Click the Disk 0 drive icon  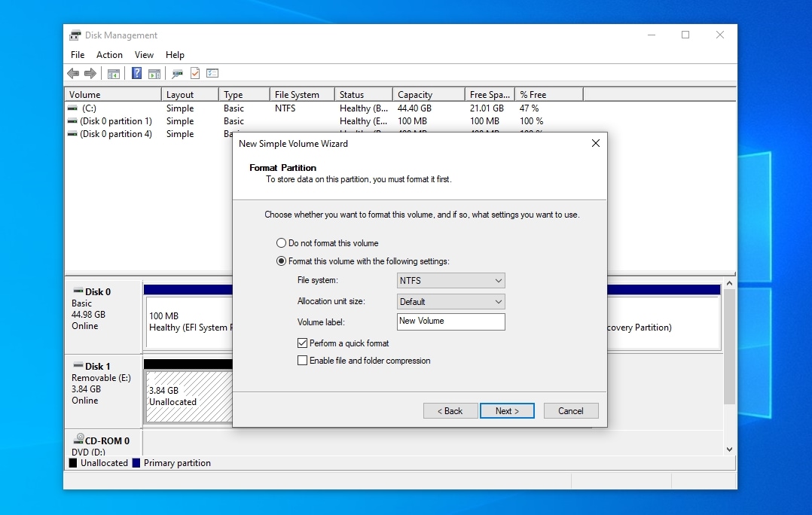78,291
